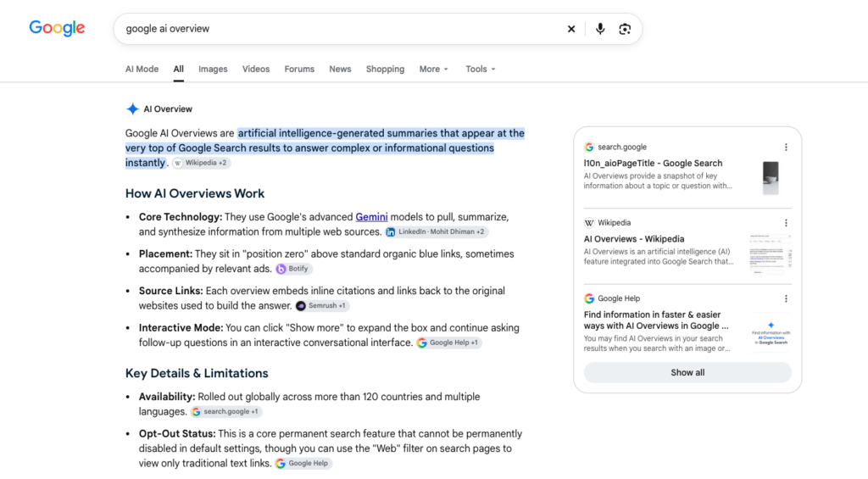Follow the Gemini hyperlink
Screen dimensions: 868x479
371,217
